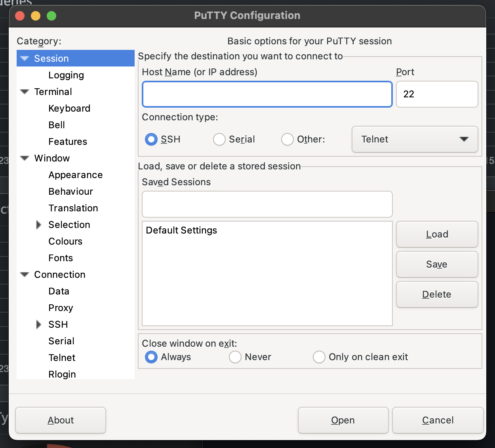Select the SSH connection type radio button
This screenshot has width=495, height=448.
151,139
